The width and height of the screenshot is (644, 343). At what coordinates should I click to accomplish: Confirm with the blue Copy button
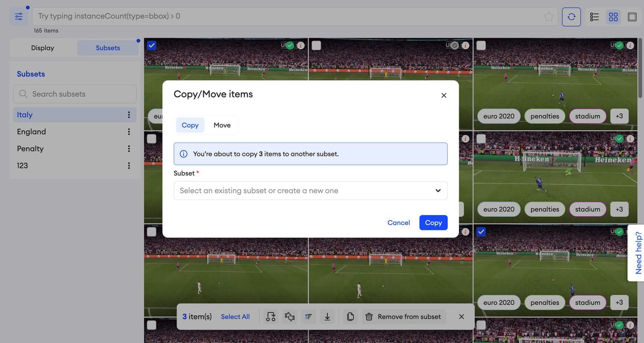[x=433, y=223]
